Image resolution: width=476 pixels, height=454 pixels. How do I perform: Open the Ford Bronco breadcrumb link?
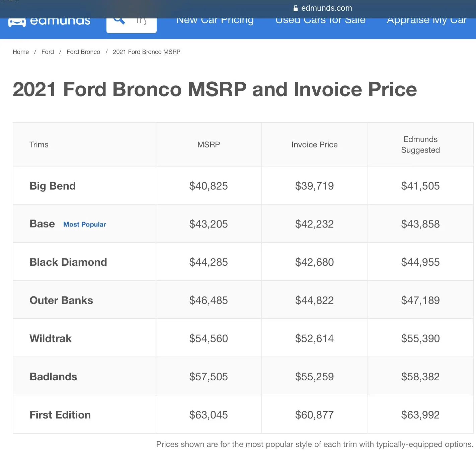83,52
